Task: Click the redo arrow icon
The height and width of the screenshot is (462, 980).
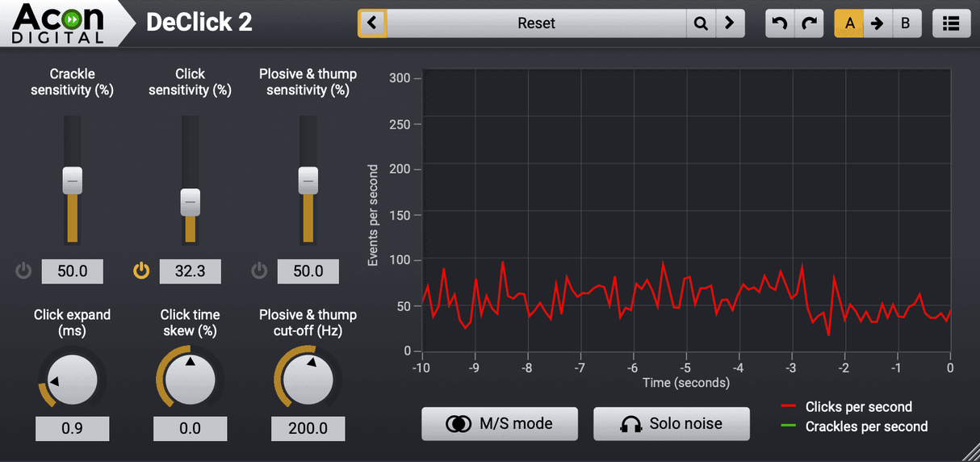Action: (809, 23)
